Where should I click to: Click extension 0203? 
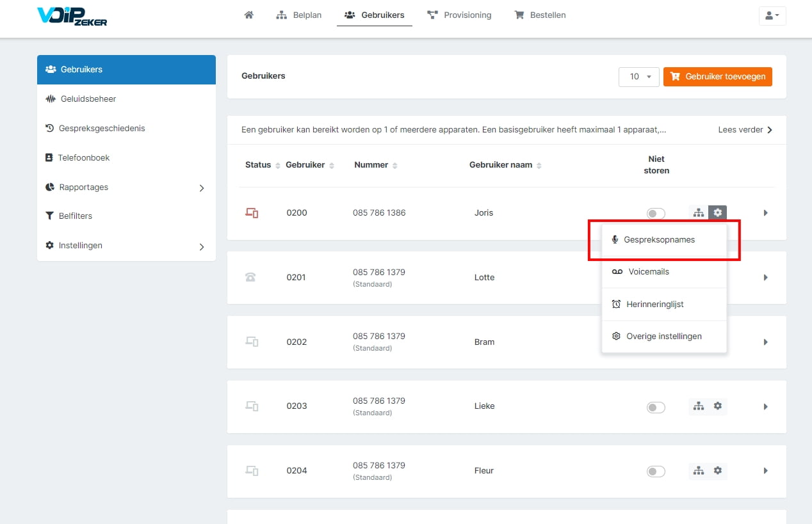click(296, 406)
